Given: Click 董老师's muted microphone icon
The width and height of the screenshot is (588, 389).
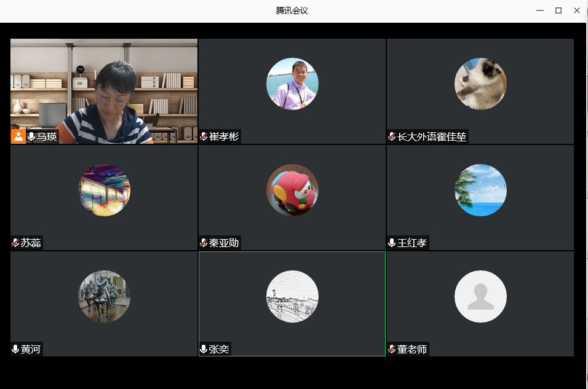Looking at the screenshot, I should [x=392, y=349].
